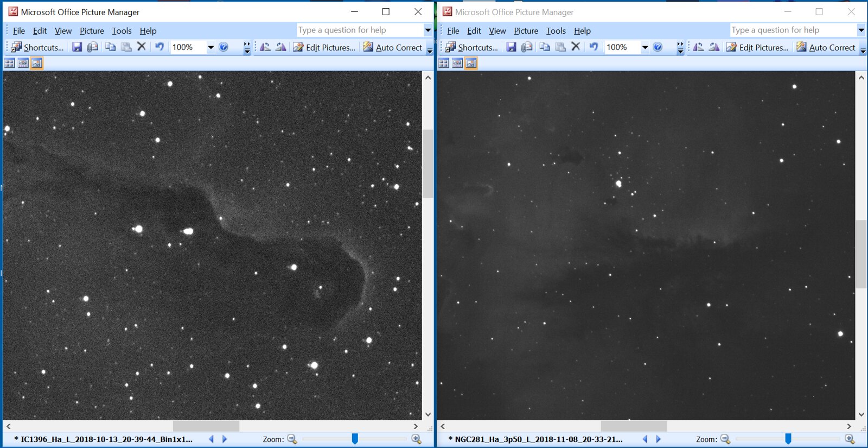Switch left window to Thumbnail view
Screen dimensions: 868x448
(x=10, y=64)
